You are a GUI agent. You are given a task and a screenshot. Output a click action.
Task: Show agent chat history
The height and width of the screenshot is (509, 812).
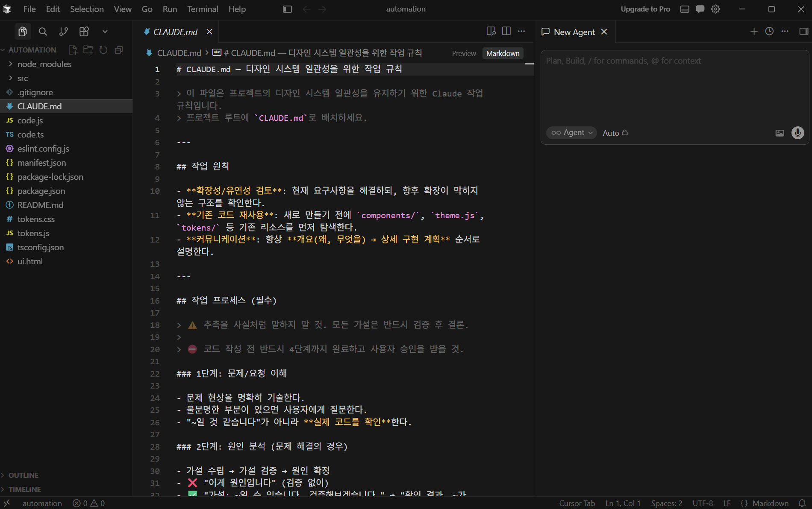tap(769, 31)
